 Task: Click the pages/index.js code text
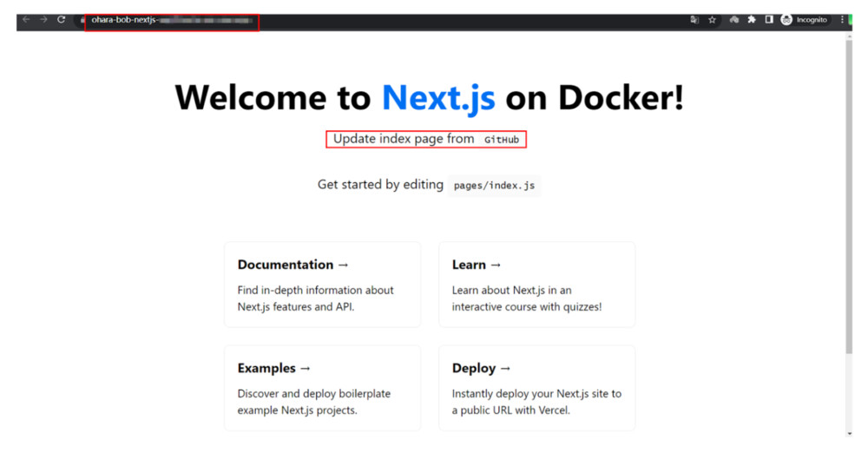494,186
